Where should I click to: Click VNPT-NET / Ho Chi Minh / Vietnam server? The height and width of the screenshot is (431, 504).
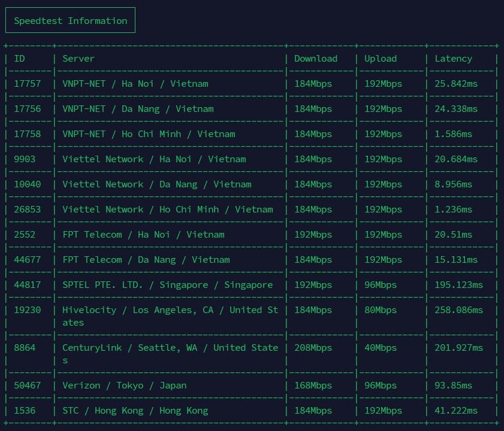tap(149, 134)
